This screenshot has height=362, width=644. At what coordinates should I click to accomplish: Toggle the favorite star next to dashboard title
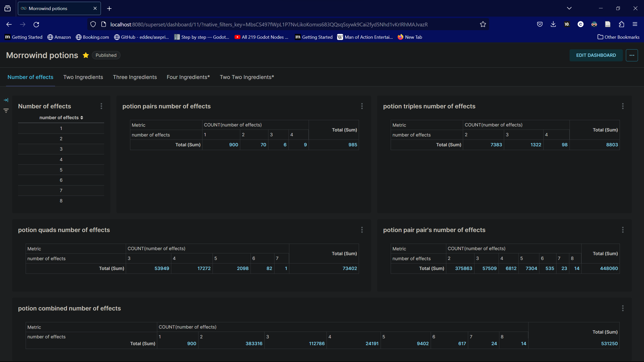(x=86, y=55)
